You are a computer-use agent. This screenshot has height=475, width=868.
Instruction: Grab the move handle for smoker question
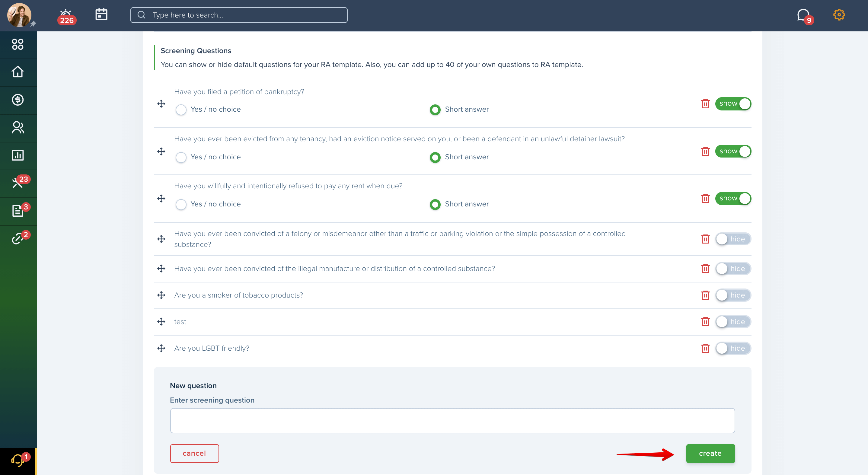(x=161, y=295)
